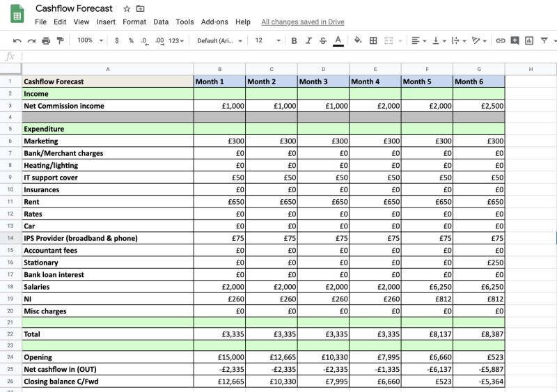Select column B header
The width and height of the screenshot is (557, 392).
pyautogui.click(x=219, y=70)
